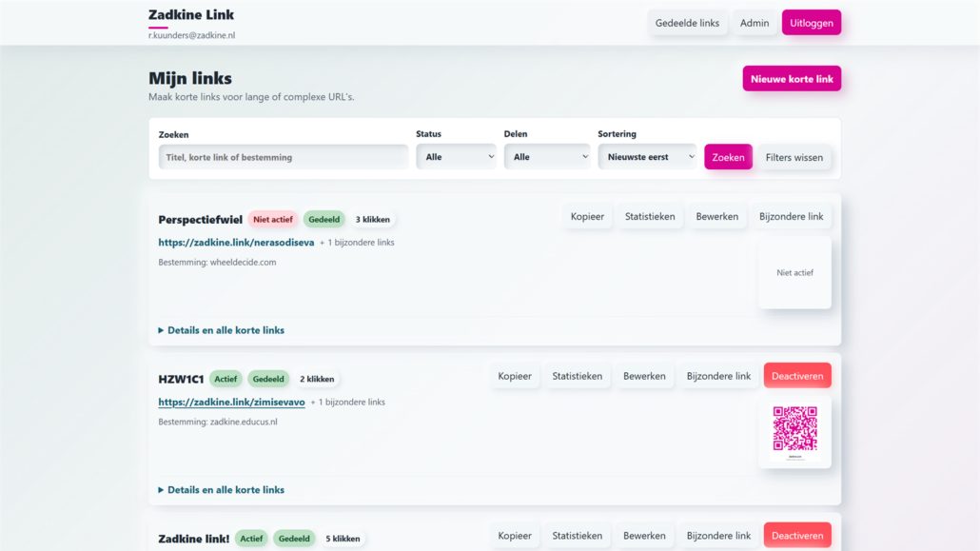The width and height of the screenshot is (980, 551).
Task: Click Bijzondere link for HZW1C1
Action: tap(718, 376)
